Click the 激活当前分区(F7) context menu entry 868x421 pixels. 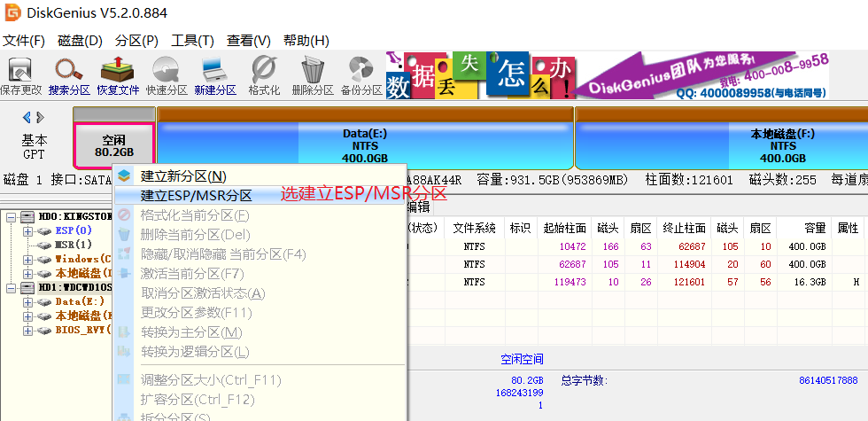(260, 274)
